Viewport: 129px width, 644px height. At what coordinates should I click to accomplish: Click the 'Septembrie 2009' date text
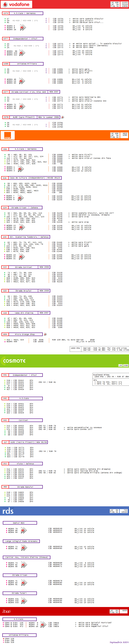point(119,642)
